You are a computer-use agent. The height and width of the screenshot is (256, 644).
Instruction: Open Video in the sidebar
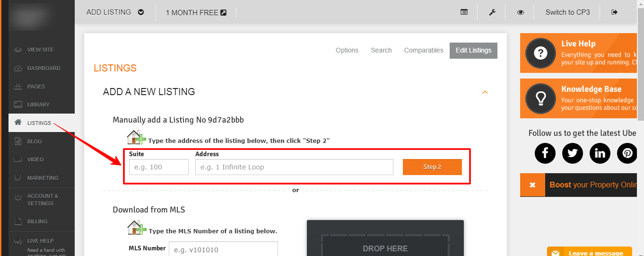coord(42,159)
